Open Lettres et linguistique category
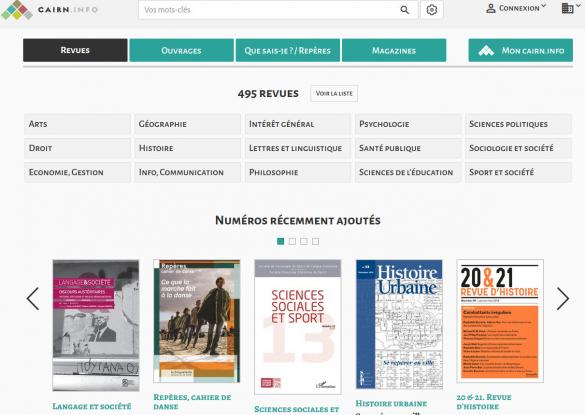Screen dimensions: 585x415 click(x=298, y=148)
